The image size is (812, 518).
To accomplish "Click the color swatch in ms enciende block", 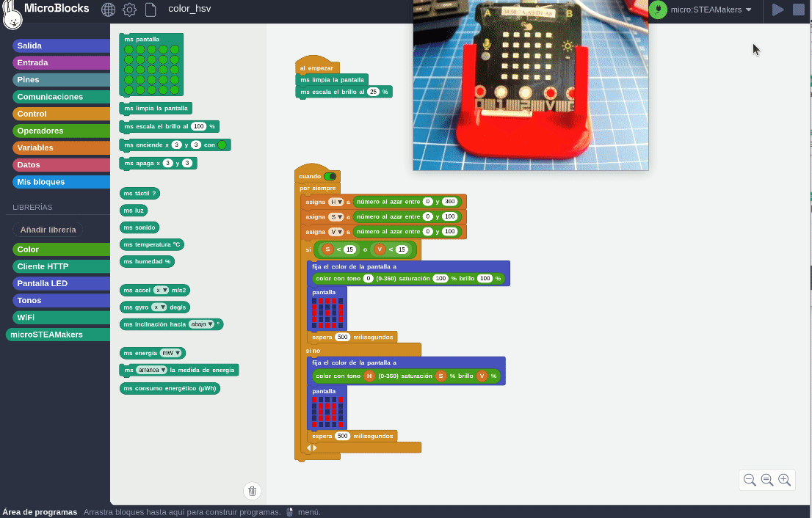I will pyautogui.click(x=222, y=145).
